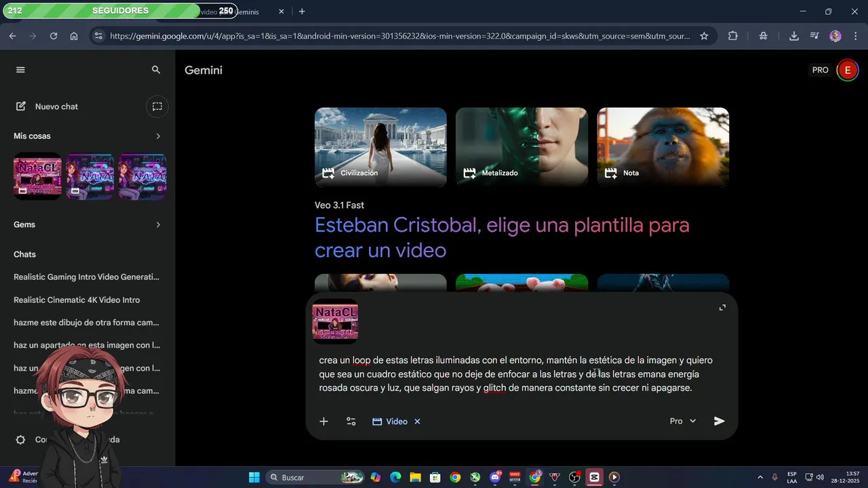Click the taskbar Buscar search box
Screen dimensions: 868x488
[315, 477]
